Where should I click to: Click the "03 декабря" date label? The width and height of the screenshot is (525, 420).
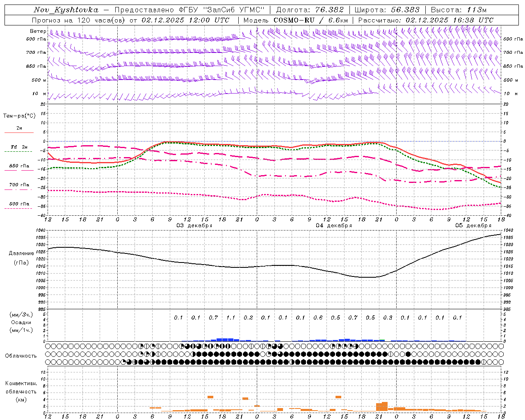coord(194,226)
